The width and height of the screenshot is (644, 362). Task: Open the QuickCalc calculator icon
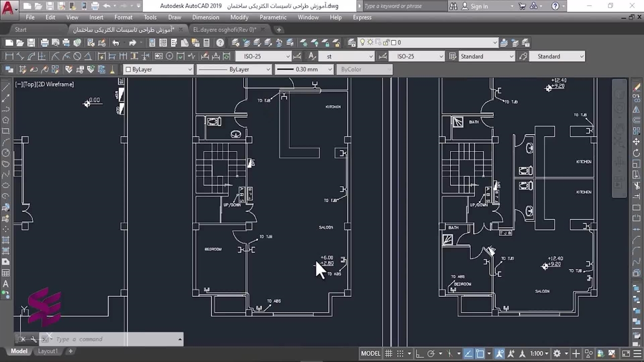pos(206,43)
